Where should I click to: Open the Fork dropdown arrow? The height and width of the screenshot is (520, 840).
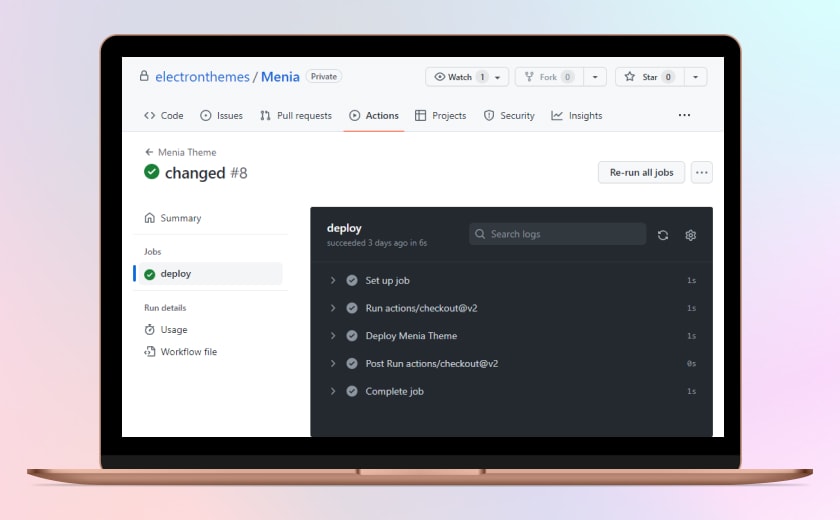[595, 77]
